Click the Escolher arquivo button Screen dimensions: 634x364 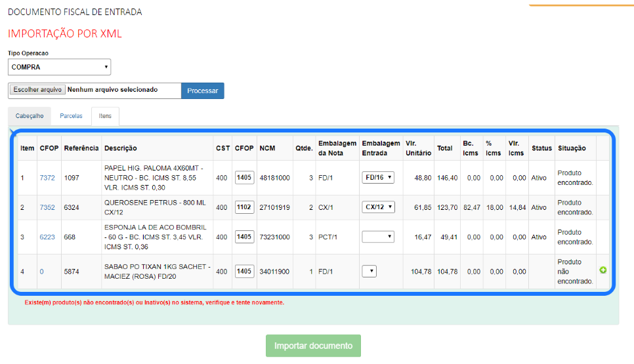[37, 90]
